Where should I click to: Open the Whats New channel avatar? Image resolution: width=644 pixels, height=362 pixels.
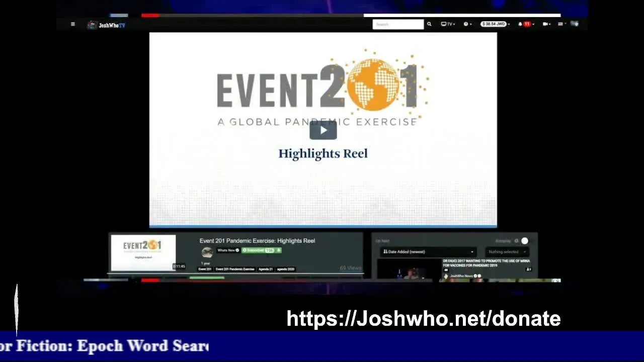[x=207, y=252]
